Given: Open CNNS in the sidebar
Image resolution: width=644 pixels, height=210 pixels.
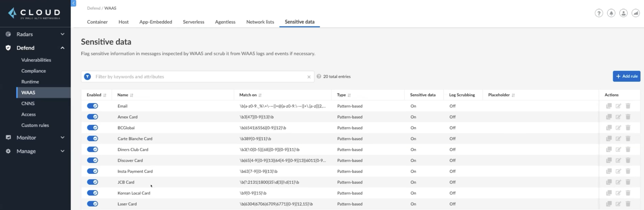Looking at the screenshot, I should (x=28, y=103).
